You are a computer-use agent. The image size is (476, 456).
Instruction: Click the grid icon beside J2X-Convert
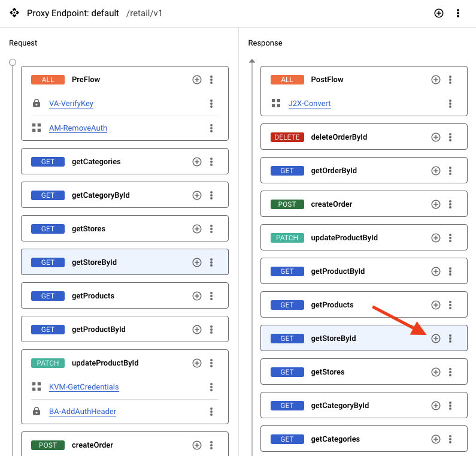coord(276,103)
